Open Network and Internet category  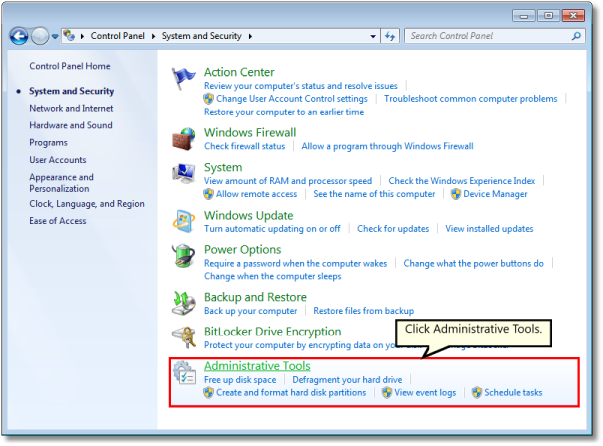pyautogui.click(x=71, y=108)
